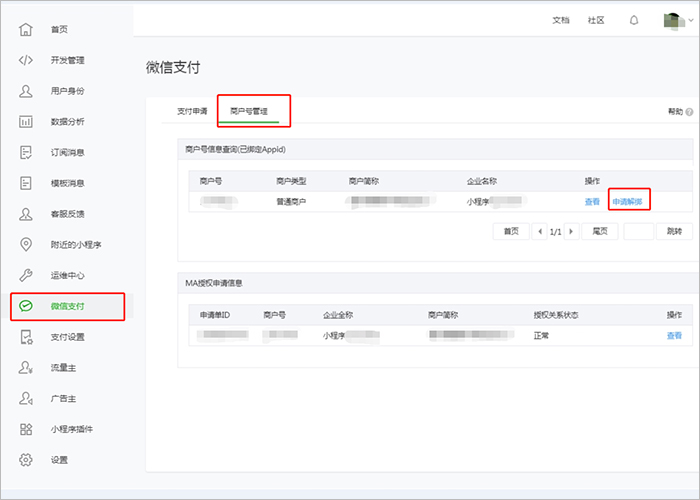Open 流量主 in the sidebar
Image resolution: width=700 pixels, height=500 pixels.
point(63,368)
